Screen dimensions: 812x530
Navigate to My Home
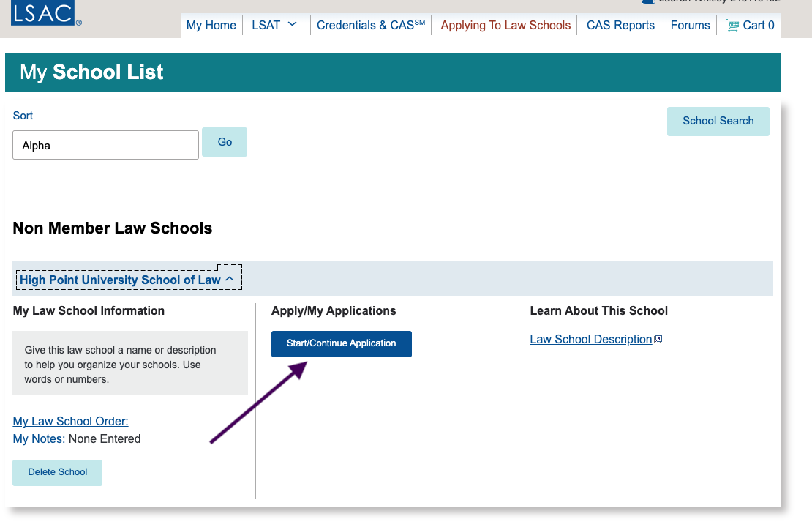pos(211,25)
